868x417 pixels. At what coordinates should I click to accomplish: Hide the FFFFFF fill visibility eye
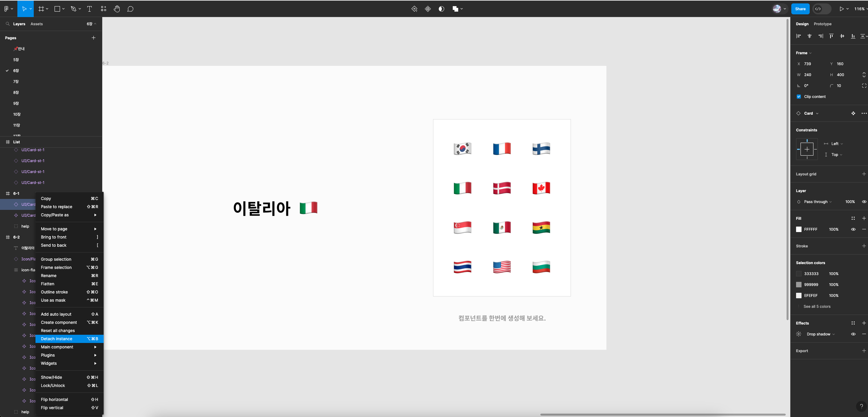[853, 229]
